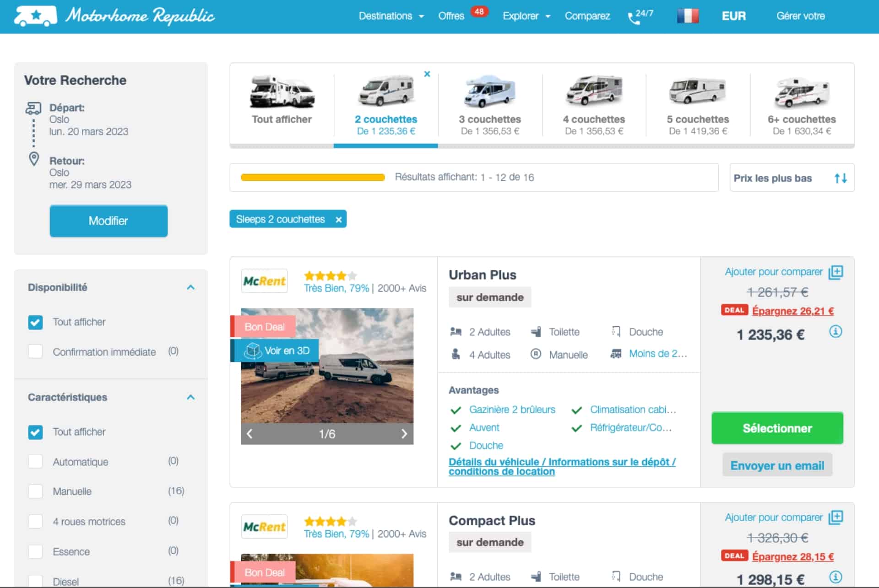Click the McRent logo on Compact Plus card

point(264,527)
